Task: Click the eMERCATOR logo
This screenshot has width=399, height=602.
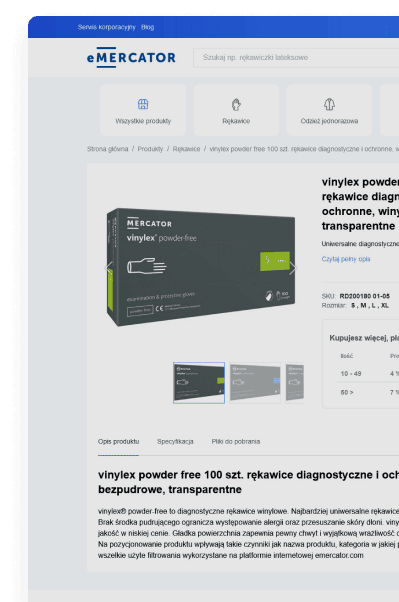Action: point(131,58)
